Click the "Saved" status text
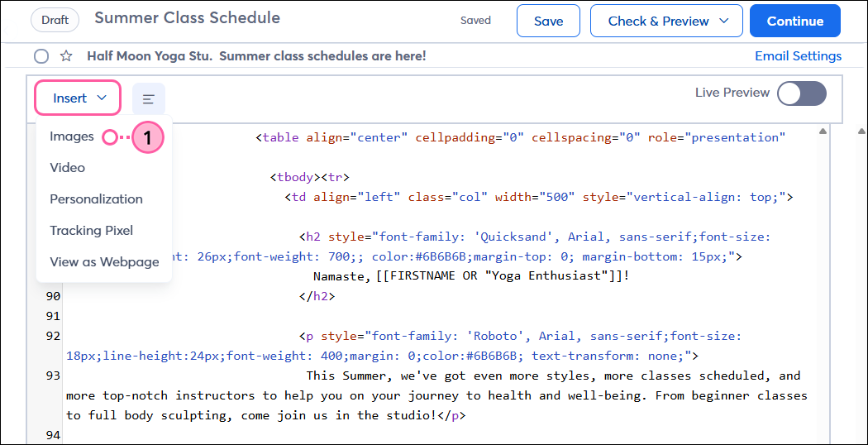This screenshot has width=868, height=445. pos(475,21)
